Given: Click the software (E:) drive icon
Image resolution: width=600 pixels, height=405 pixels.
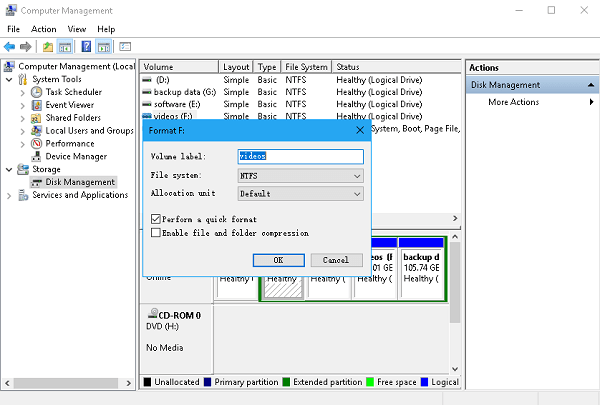Looking at the screenshot, I should pyautogui.click(x=147, y=105).
